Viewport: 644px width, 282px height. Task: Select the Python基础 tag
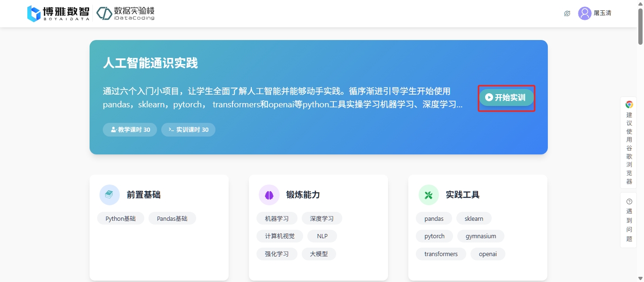(x=121, y=218)
